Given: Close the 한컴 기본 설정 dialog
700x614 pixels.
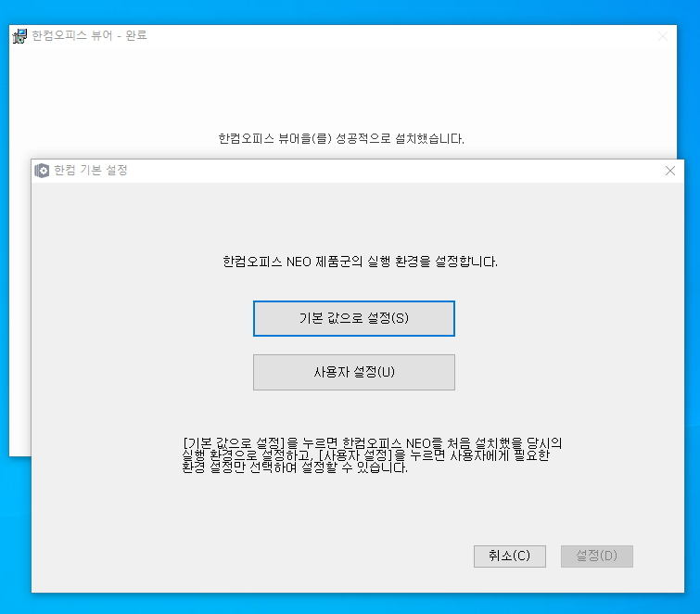Looking at the screenshot, I should tap(669, 171).
